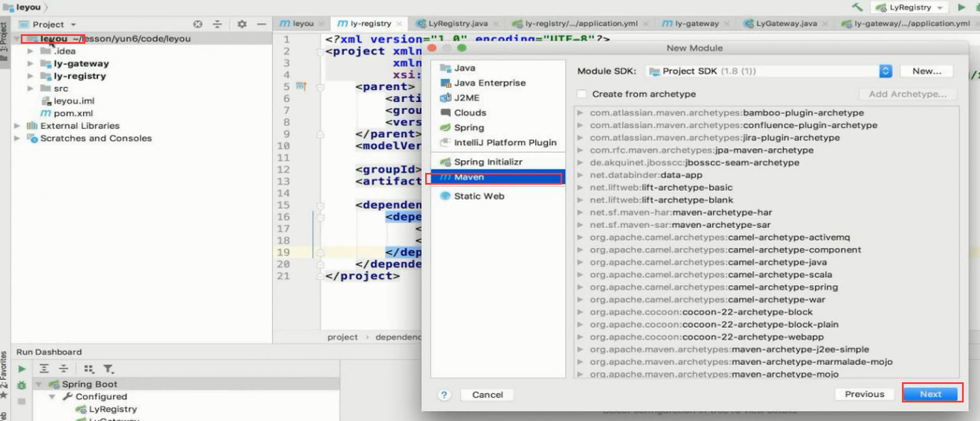
Task: Open the ly-registry application.yml tab
Action: click(581, 24)
